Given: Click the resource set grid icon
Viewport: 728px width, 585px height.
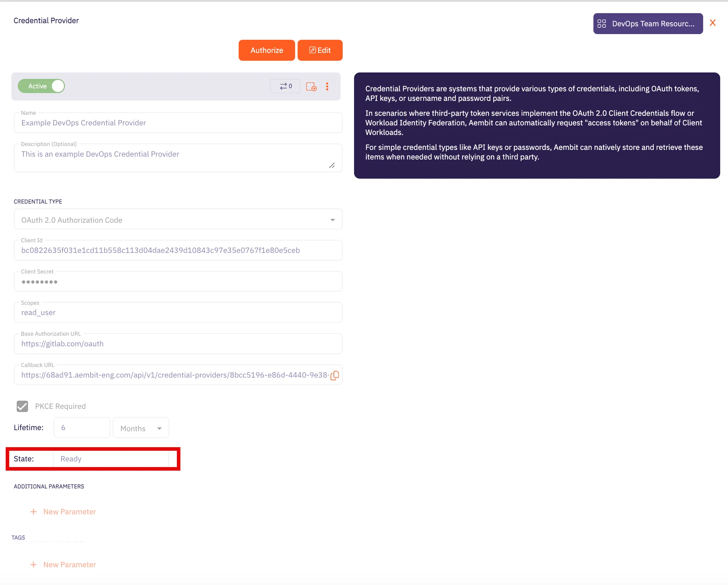Looking at the screenshot, I should tap(602, 24).
